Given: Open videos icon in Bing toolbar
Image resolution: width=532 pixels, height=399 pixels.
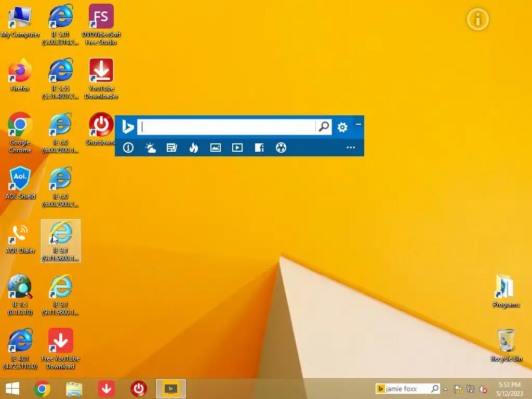Looking at the screenshot, I should point(237,148).
